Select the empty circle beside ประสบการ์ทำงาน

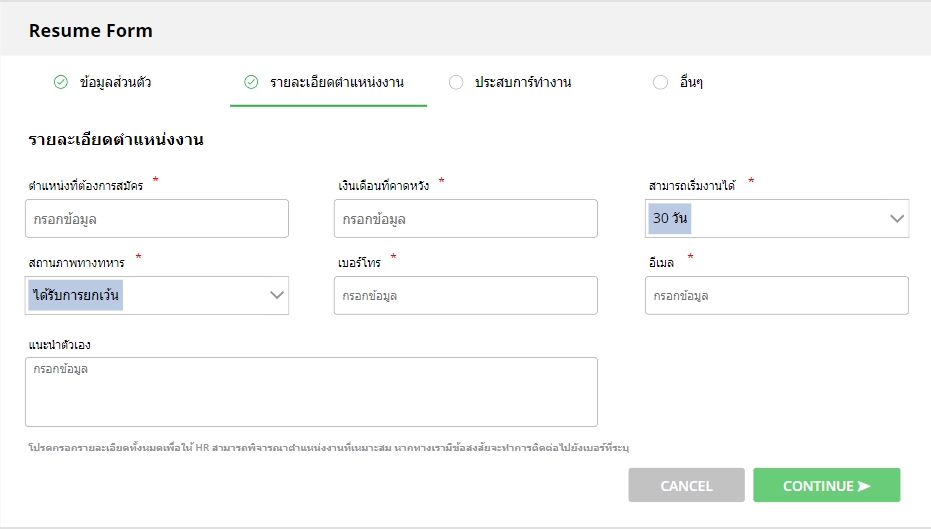click(456, 82)
